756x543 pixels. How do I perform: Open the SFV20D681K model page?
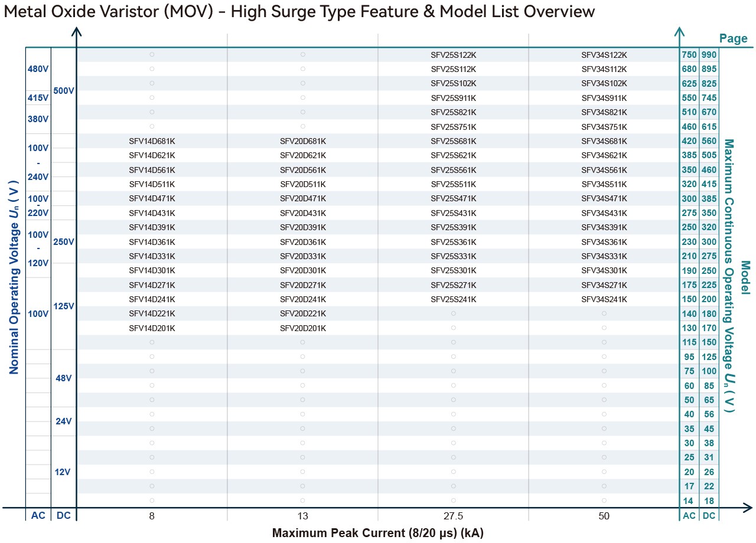tap(302, 141)
